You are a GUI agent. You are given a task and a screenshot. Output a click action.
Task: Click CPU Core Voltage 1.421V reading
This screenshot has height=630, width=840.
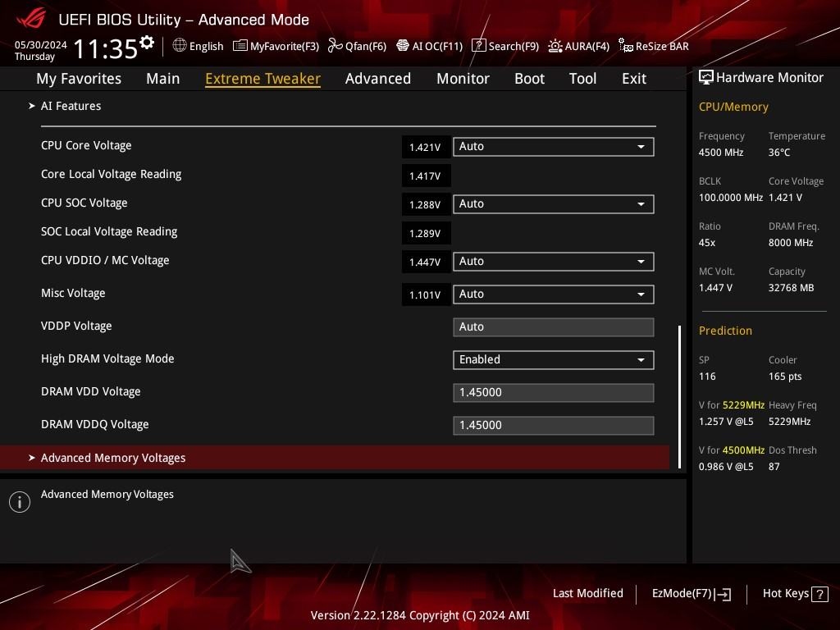click(426, 148)
